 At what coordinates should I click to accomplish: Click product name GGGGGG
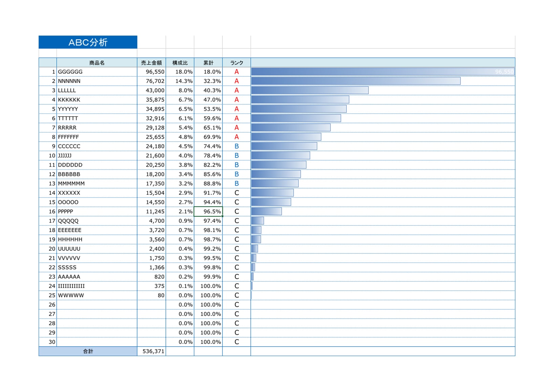(70, 72)
